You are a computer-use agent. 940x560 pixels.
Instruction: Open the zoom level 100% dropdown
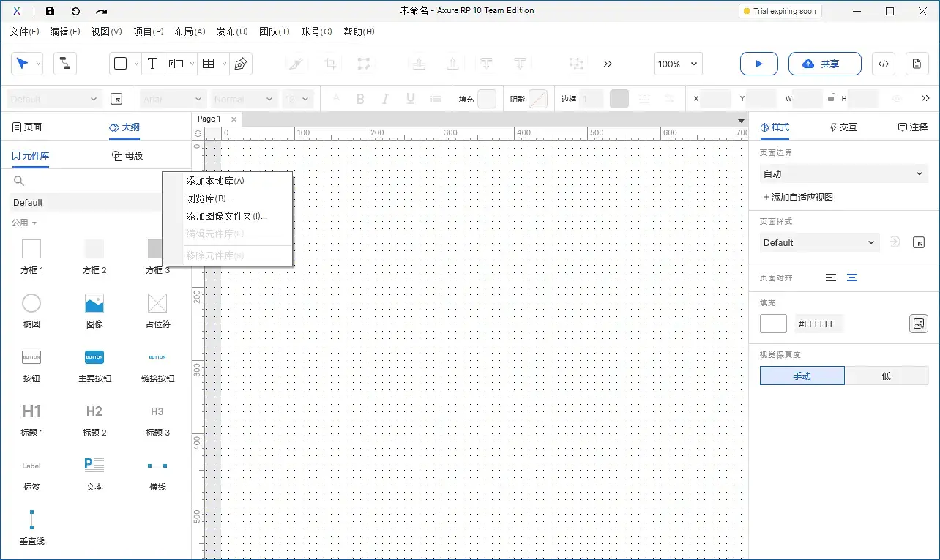677,64
